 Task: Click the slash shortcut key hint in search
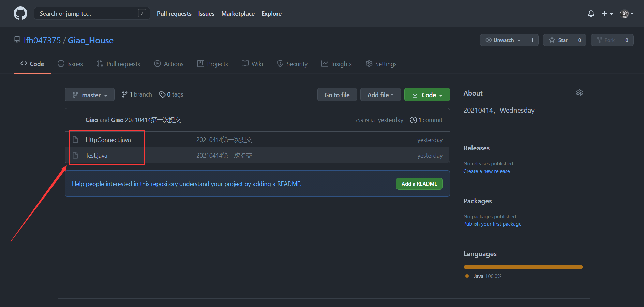142,13
